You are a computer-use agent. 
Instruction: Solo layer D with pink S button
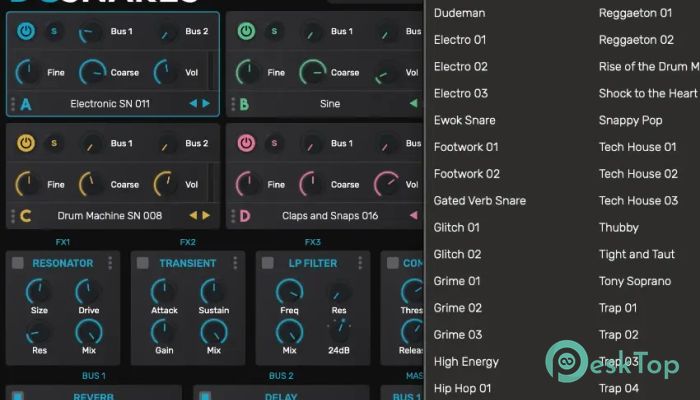(274, 143)
